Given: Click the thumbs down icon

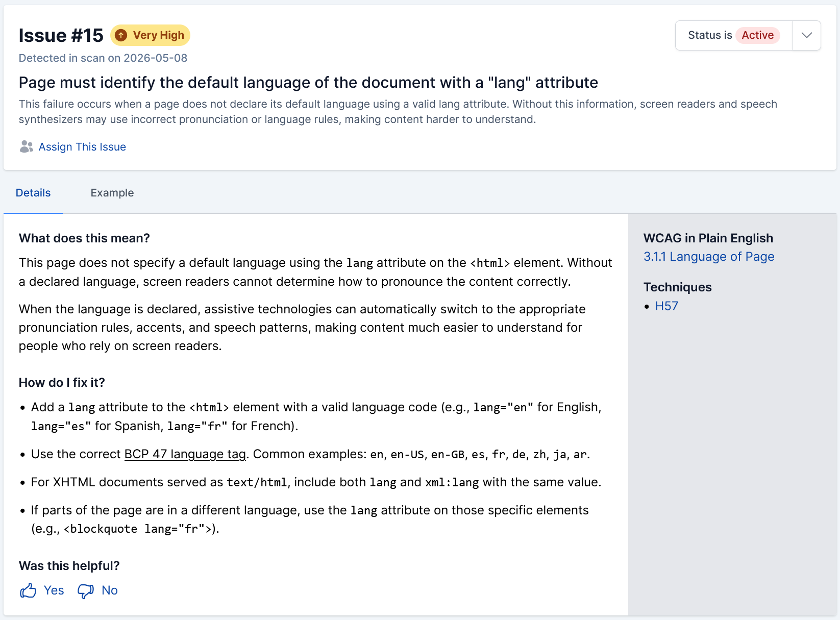Looking at the screenshot, I should pyautogui.click(x=86, y=591).
